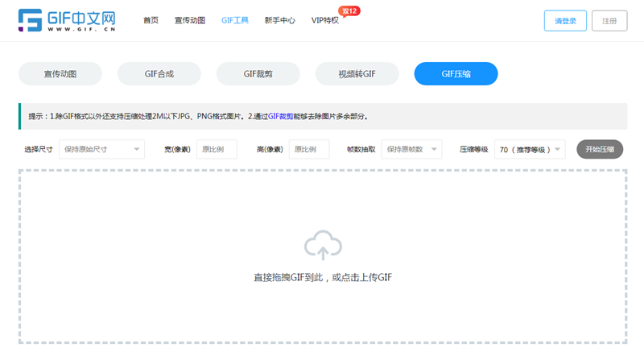This screenshot has width=644, height=352.
Task: Go to 新手中心 nav item
Action: [x=279, y=20]
